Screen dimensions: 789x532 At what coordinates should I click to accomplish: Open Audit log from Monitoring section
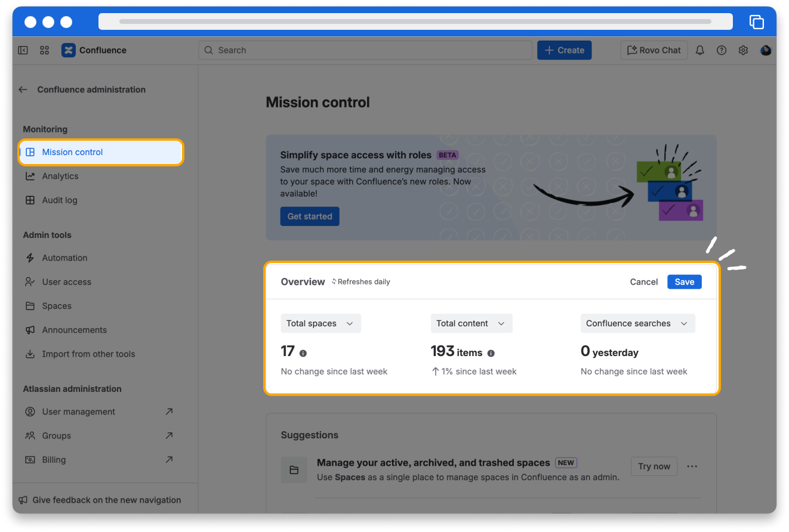(60, 200)
